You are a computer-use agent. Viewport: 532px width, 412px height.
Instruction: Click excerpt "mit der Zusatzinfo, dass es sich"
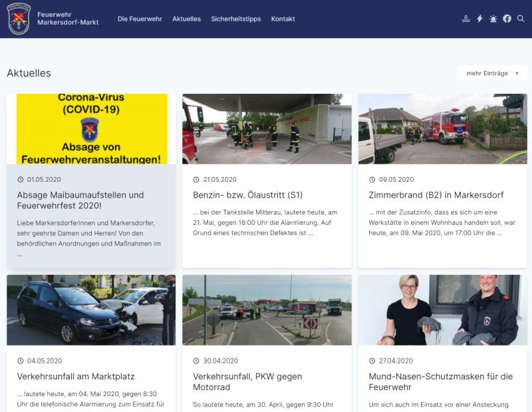pyautogui.click(x=442, y=222)
